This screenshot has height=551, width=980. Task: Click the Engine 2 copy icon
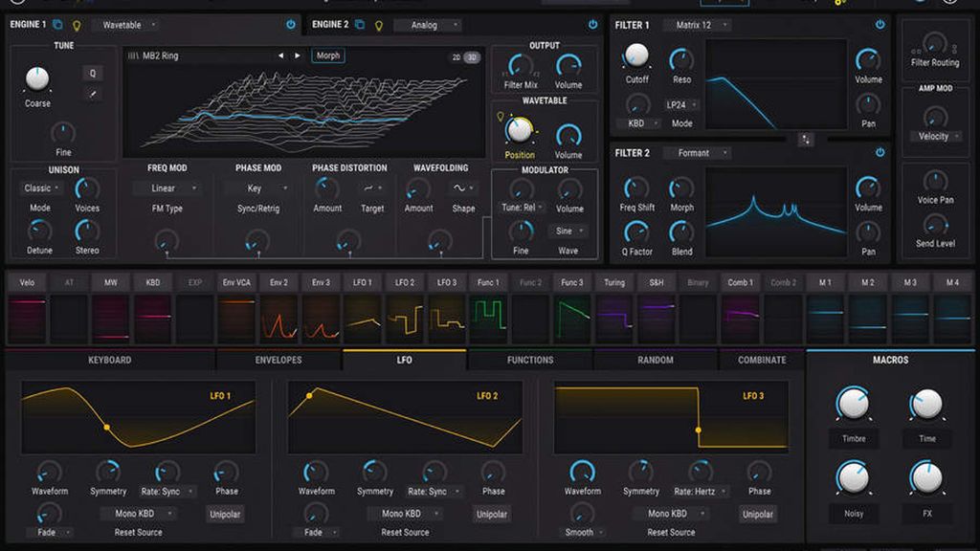click(x=359, y=24)
